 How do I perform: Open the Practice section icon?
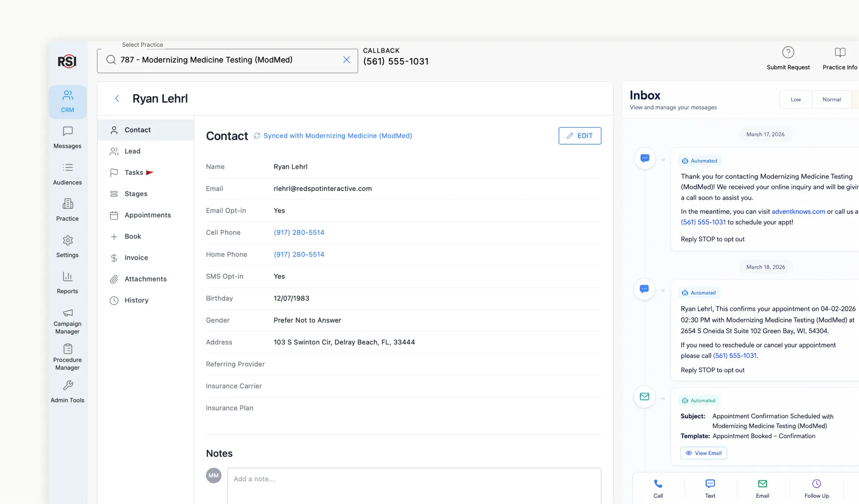pyautogui.click(x=67, y=204)
